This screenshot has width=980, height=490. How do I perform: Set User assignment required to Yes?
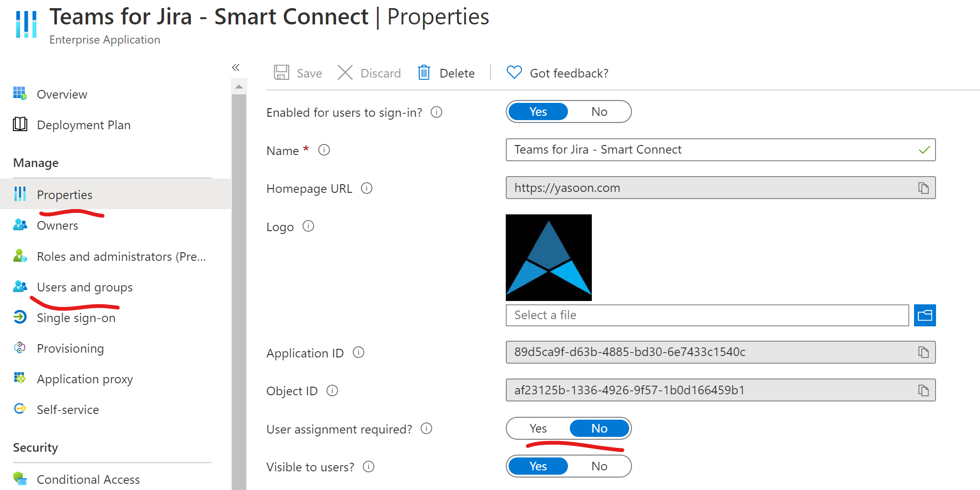pyautogui.click(x=538, y=429)
